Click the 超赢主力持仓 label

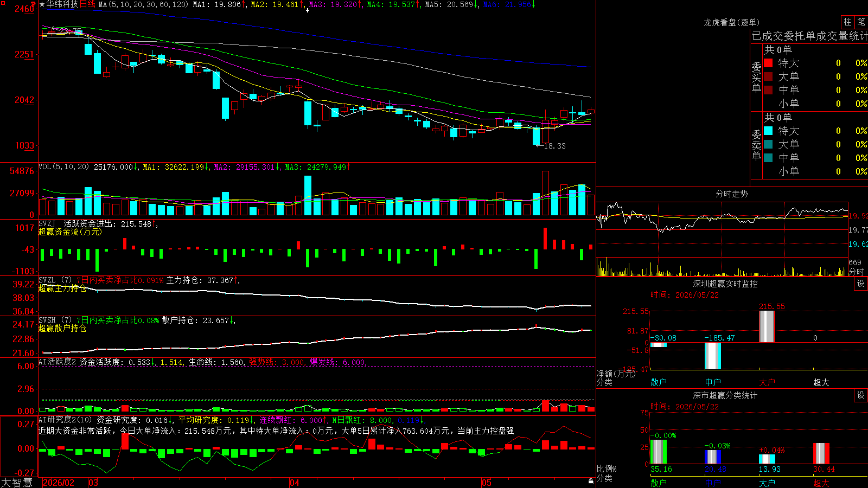click(62, 288)
